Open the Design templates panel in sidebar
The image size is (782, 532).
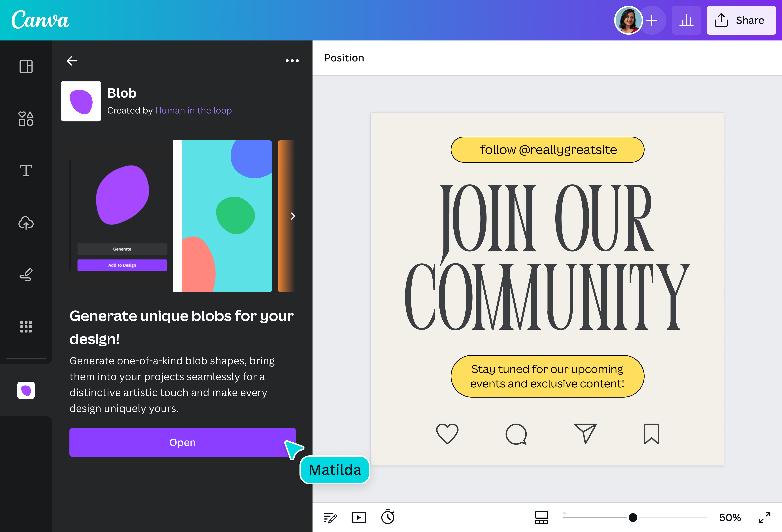tap(25, 66)
